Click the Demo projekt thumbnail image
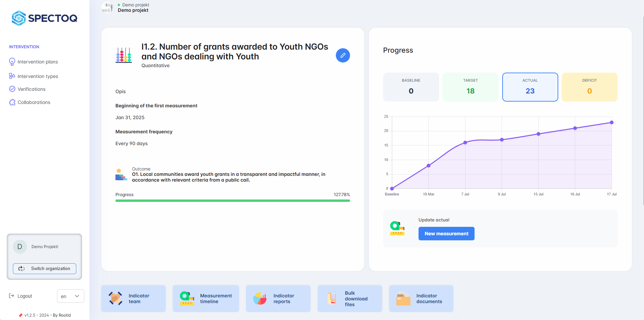The height and width of the screenshot is (320, 644). pos(107,7)
